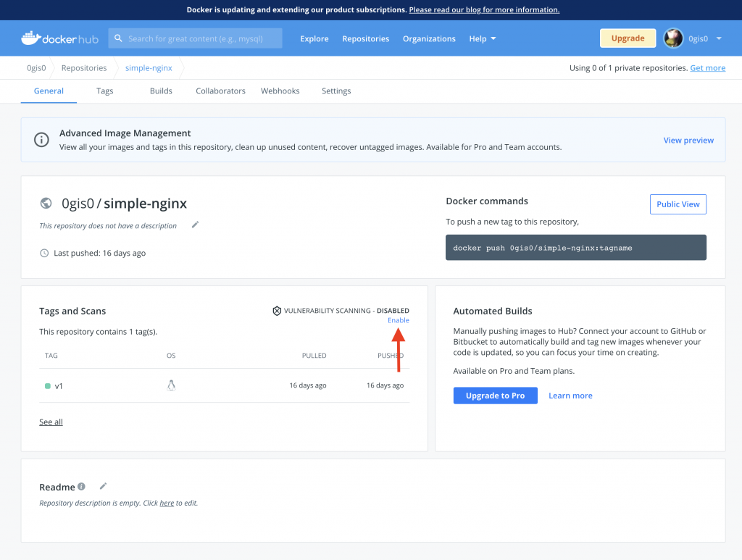Click simple-nginx in the breadcrumb
This screenshot has width=742, height=560.
tap(149, 67)
